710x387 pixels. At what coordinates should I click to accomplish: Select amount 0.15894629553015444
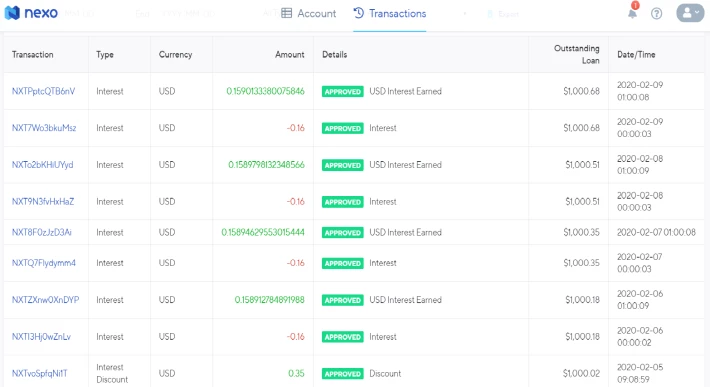[263, 232]
